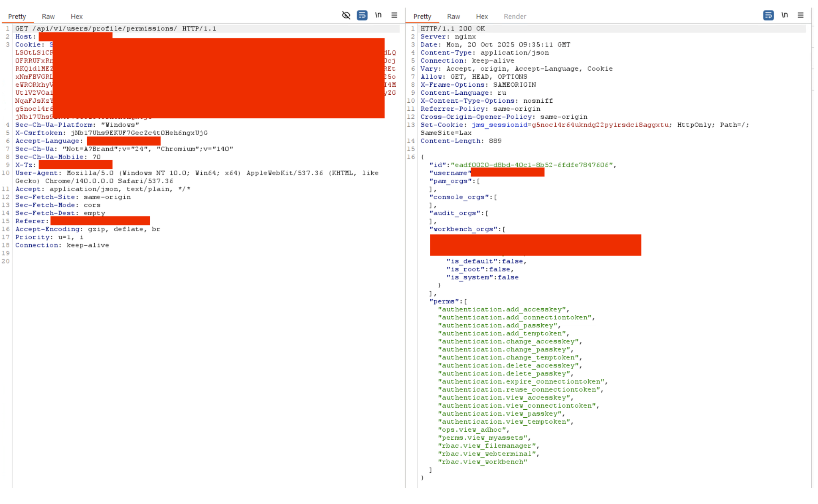
Task: Disable soft word wrap in the request editor
Action: point(362,15)
